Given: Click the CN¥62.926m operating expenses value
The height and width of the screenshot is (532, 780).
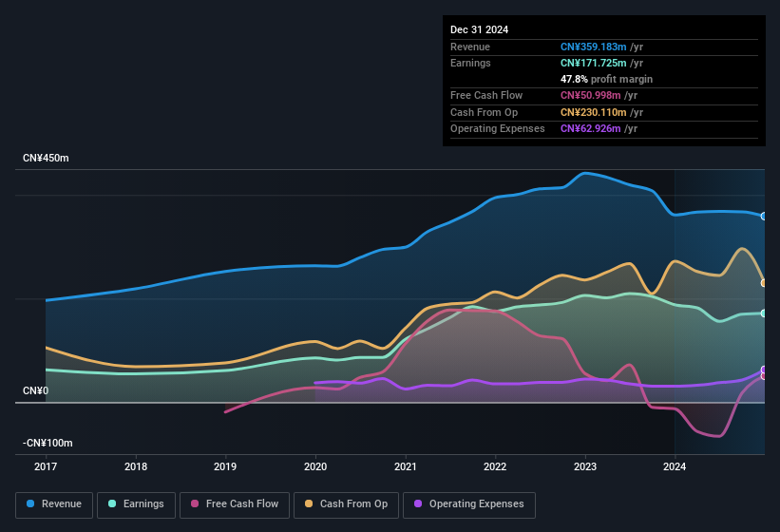Looking at the screenshot, I should coord(591,129).
